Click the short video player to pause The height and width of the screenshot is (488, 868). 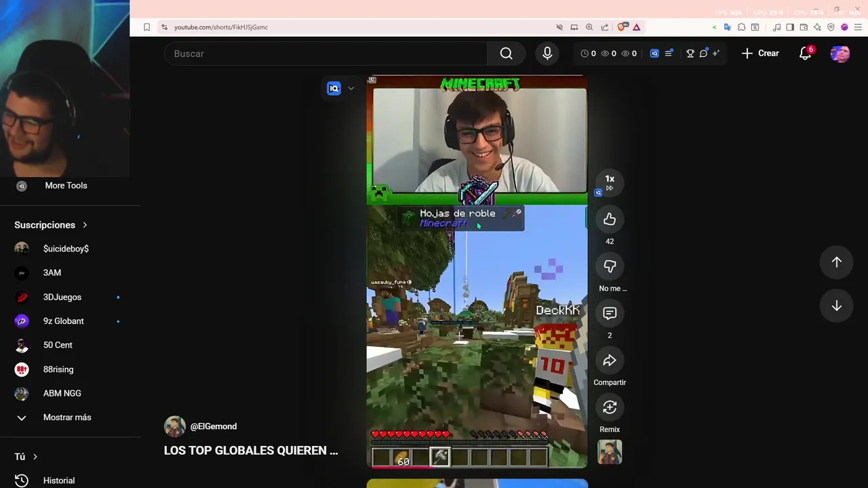click(477, 271)
